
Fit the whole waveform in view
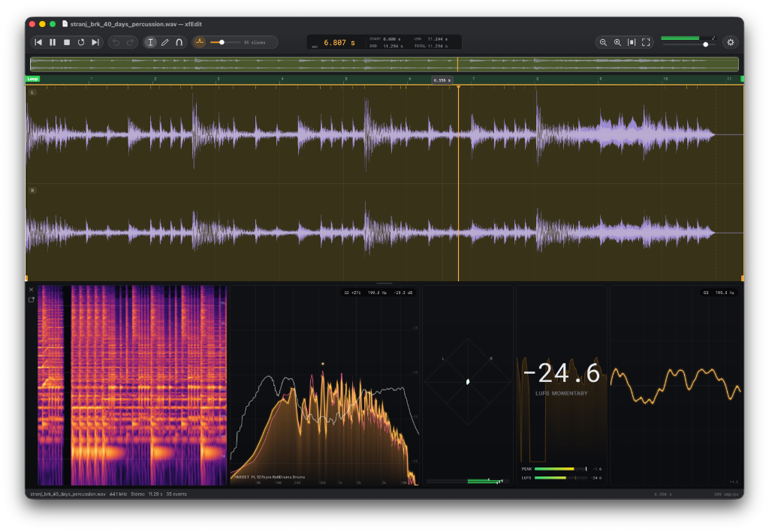coord(646,43)
